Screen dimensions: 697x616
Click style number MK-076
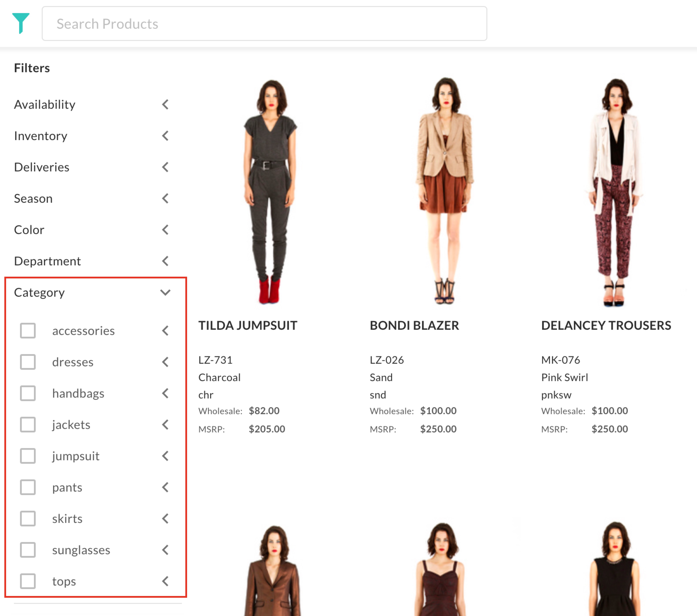561,360
